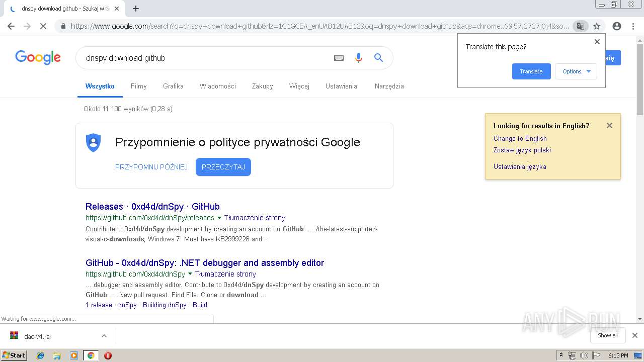This screenshot has width=644, height=362.
Task: Open the Chrome three-dot menu
Action: (x=633, y=26)
